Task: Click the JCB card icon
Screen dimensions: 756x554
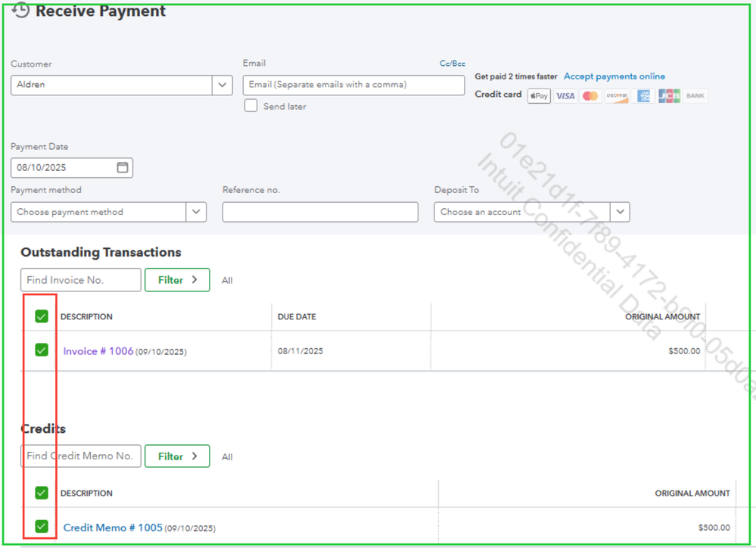Action: [x=669, y=96]
